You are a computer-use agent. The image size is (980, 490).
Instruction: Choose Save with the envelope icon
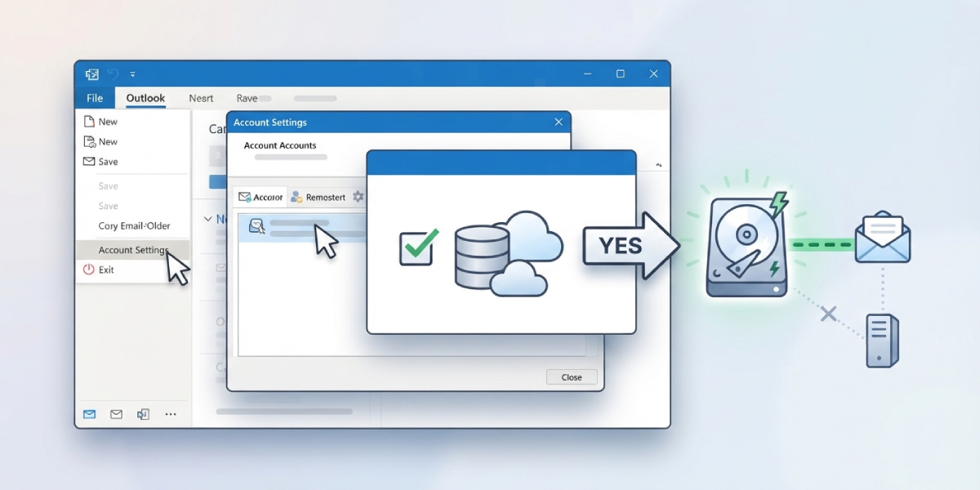[x=100, y=162]
